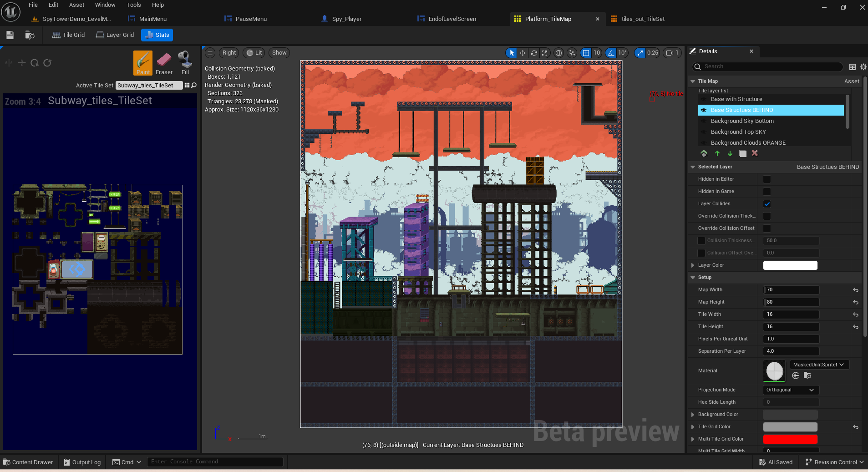
Task: Open viewport options hamburger menu
Action: tap(210, 53)
